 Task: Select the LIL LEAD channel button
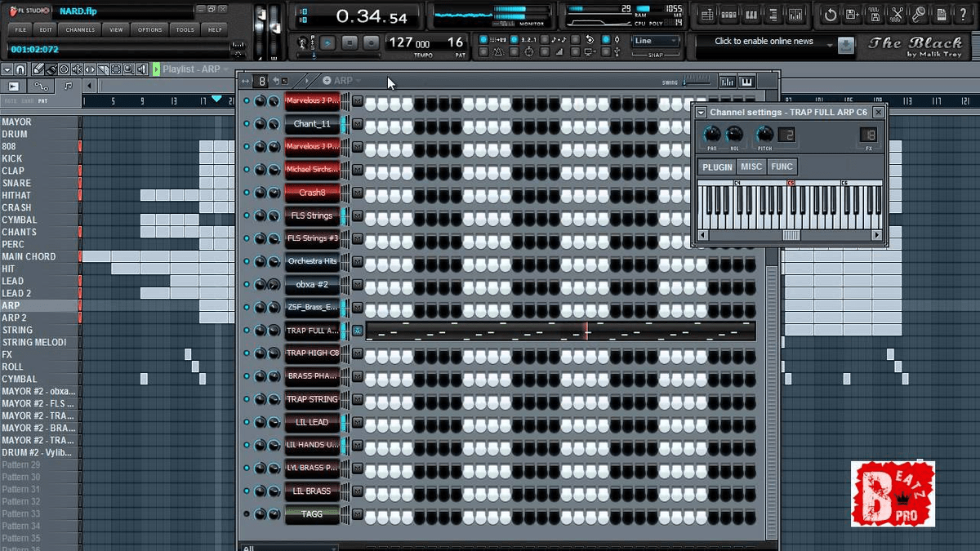(x=312, y=422)
